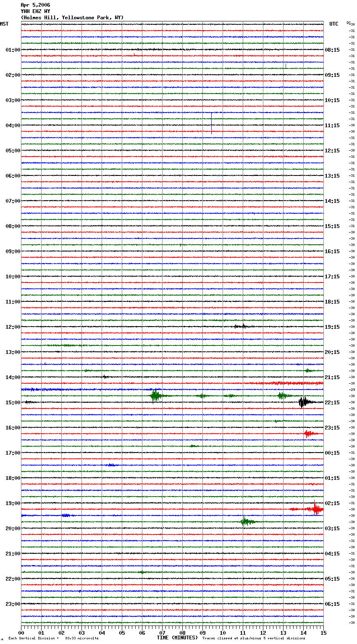357x644 pixels.
Task: Select the MST '13:00' time label
Action: pyautogui.click(x=13, y=352)
